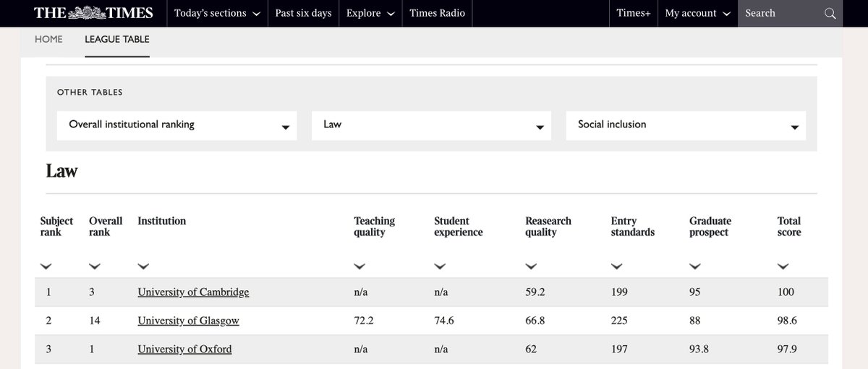Open Today's sections menu
Viewport: 868px width, 369px height.
click(218, 13)
